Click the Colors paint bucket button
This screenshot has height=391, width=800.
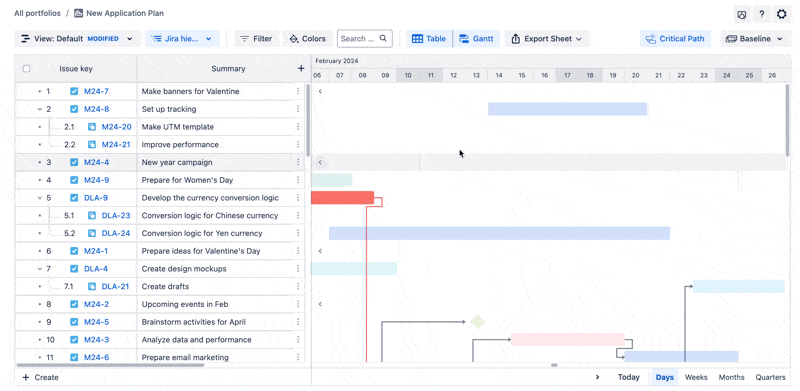point(308,39)
